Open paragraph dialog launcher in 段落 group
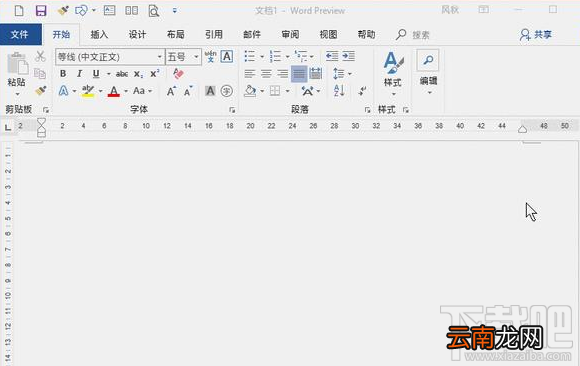Screen dimensions: 580x366 (x=367, y=110)
